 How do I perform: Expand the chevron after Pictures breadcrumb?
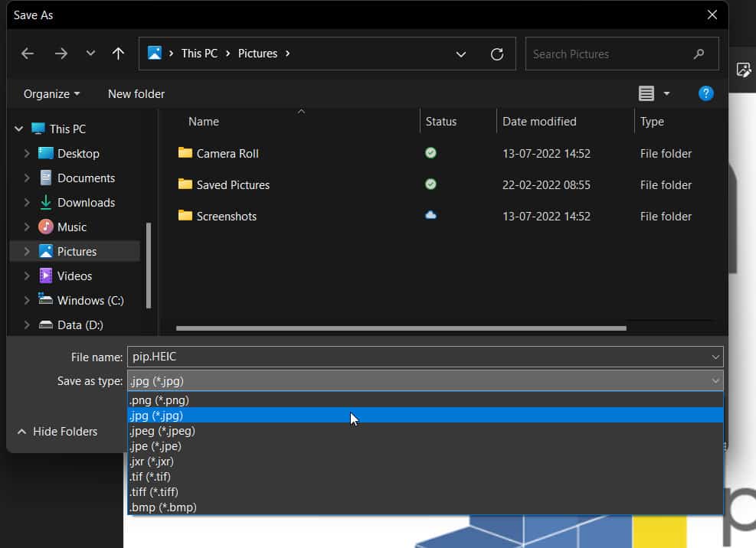pos(288,54)
